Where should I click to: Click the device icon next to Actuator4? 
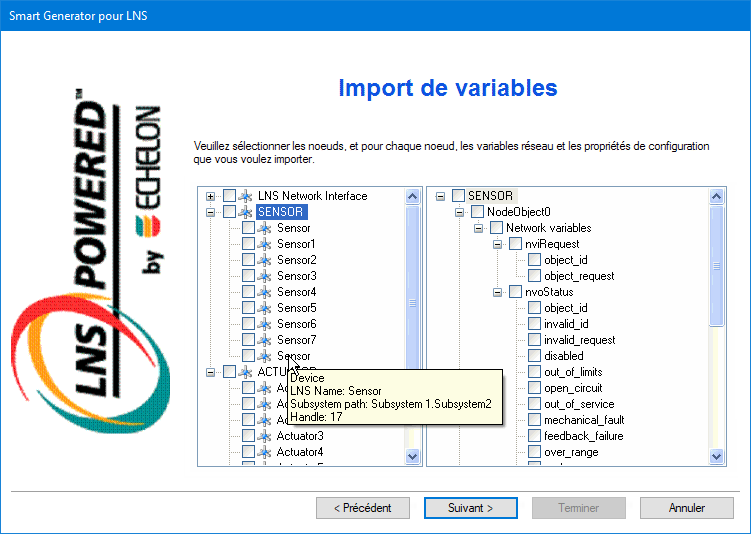pyautogui.click(x=264, y=452)
